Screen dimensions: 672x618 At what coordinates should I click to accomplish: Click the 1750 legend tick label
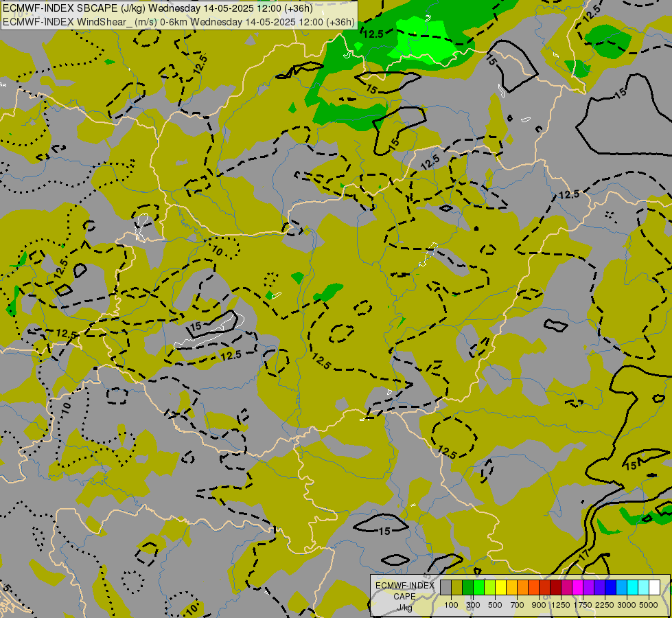(x=583, y=605)
